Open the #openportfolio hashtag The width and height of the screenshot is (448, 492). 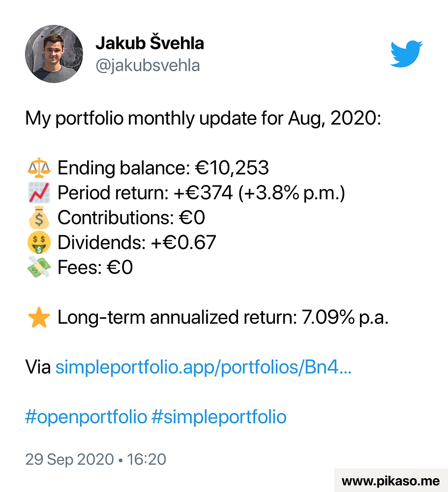[x=86, y=417]
